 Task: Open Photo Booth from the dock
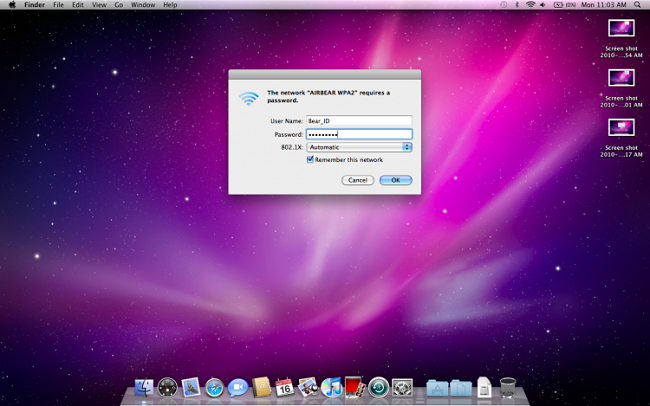point(354,387)
